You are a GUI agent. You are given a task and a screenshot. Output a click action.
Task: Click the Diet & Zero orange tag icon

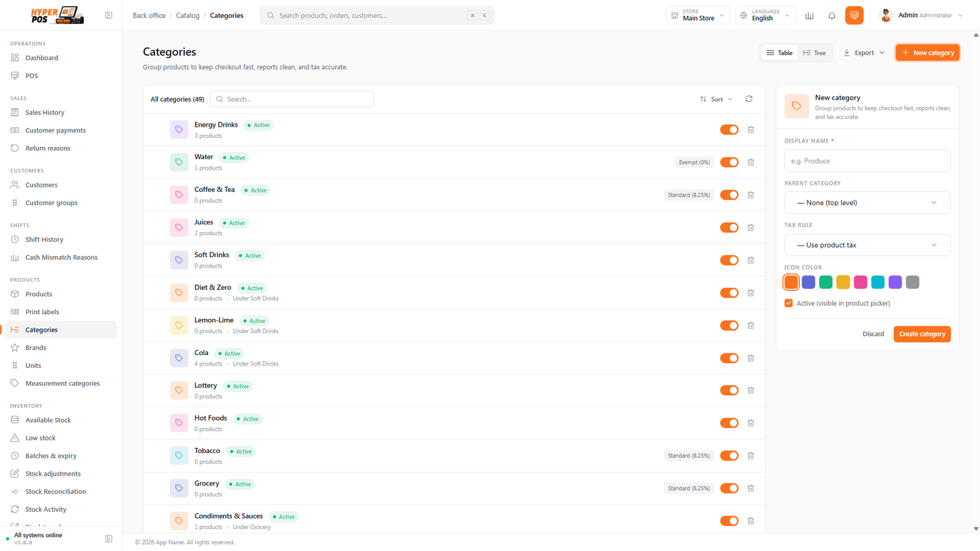click(179, 293)
